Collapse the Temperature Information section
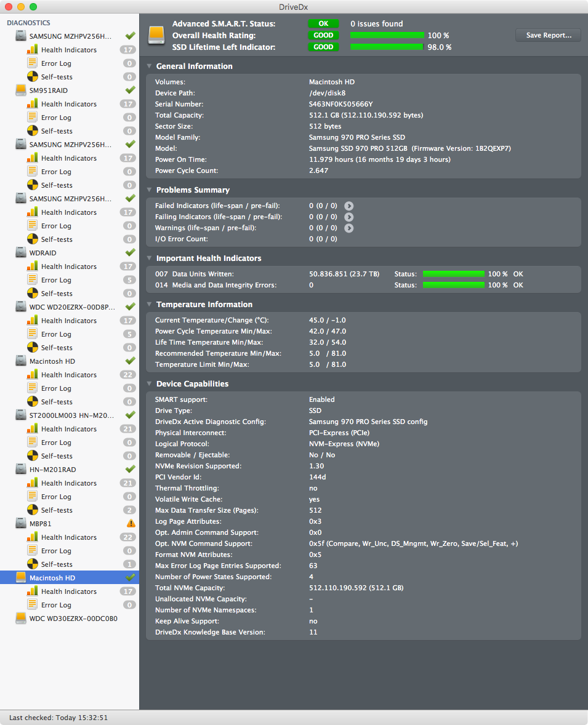588x725 pixels. [150, 304]
